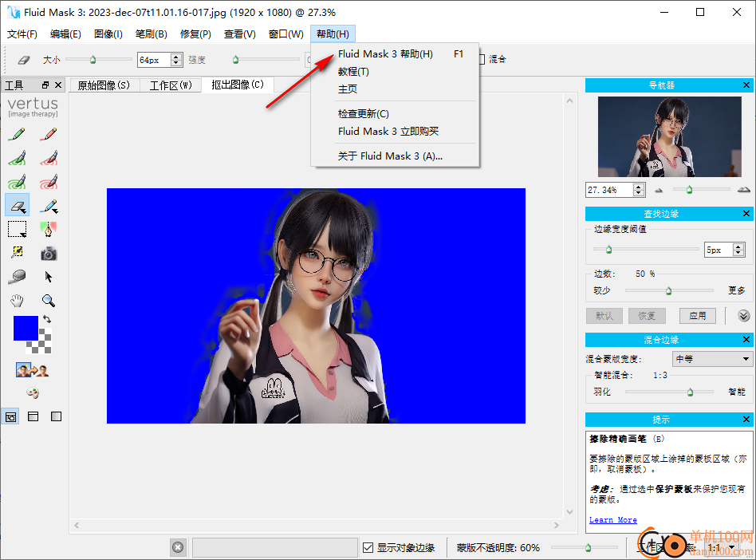Toggle the 显示对象边缘 checkbox
Screen dimensions: 756x560
pos(368,547)
